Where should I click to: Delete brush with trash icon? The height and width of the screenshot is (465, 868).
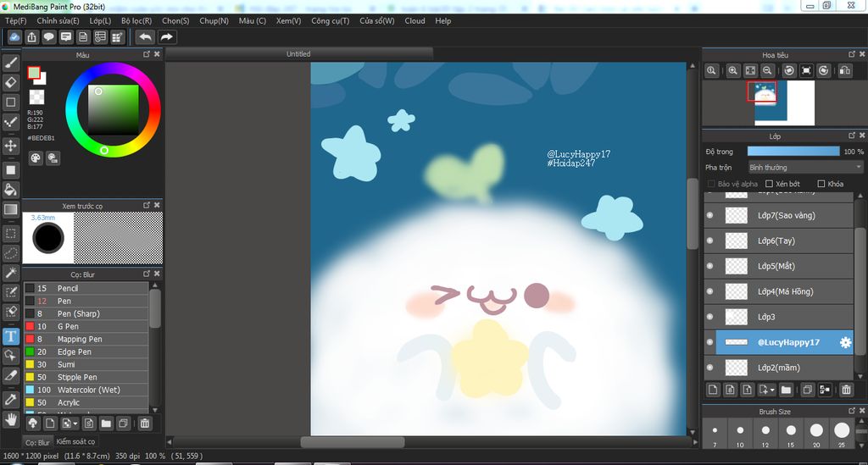pos(145,423)
